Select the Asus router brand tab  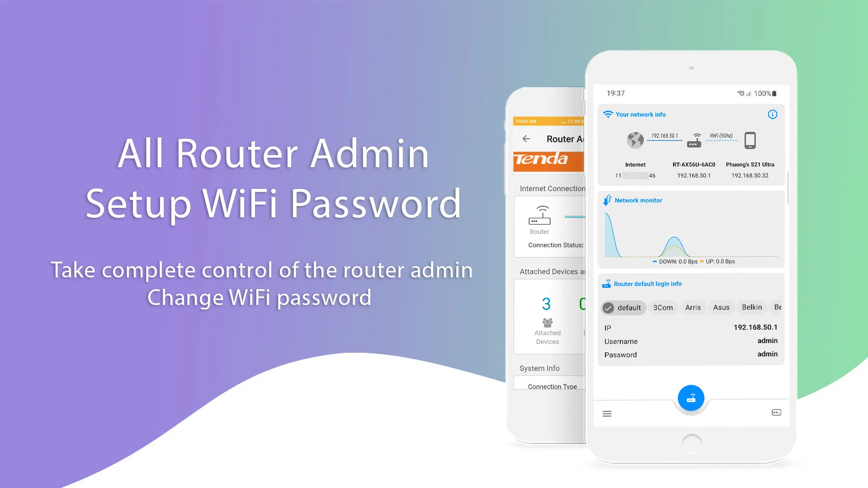pos(720,307)
